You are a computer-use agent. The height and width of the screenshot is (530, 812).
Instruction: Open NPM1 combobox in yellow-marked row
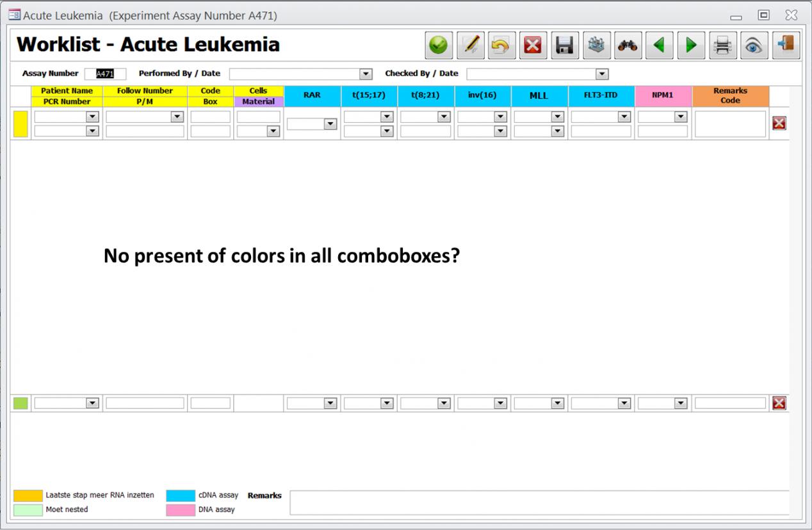[x=681, y=117]
